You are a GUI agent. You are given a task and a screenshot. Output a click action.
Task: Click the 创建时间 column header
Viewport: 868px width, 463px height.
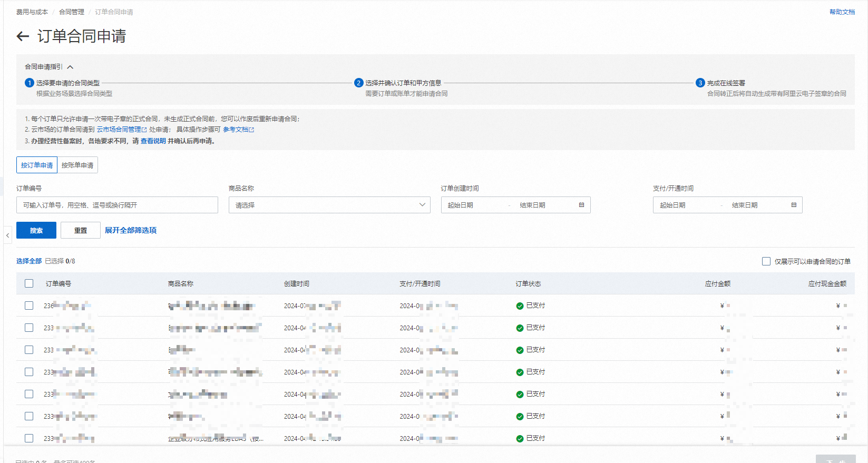pos(297,283)
